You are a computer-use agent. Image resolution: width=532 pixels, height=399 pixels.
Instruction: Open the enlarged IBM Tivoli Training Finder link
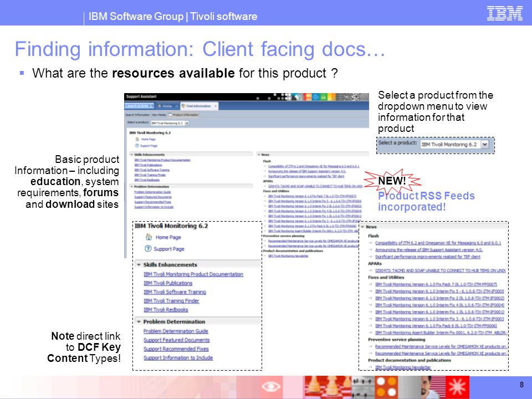click(x=171, y=300)
